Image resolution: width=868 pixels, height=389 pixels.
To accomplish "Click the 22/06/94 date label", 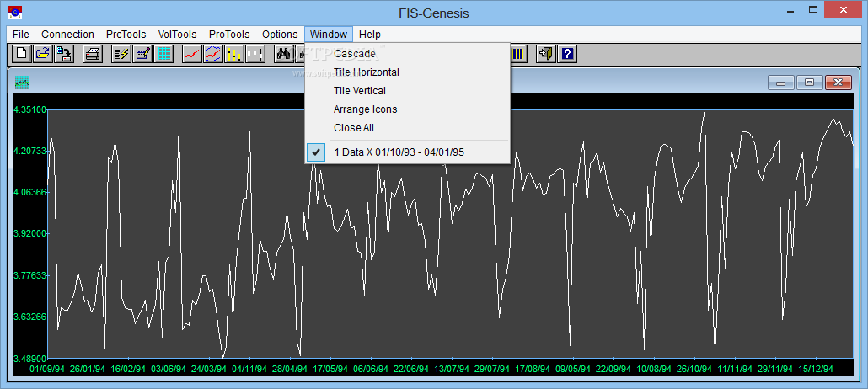I will click(411, 369).
